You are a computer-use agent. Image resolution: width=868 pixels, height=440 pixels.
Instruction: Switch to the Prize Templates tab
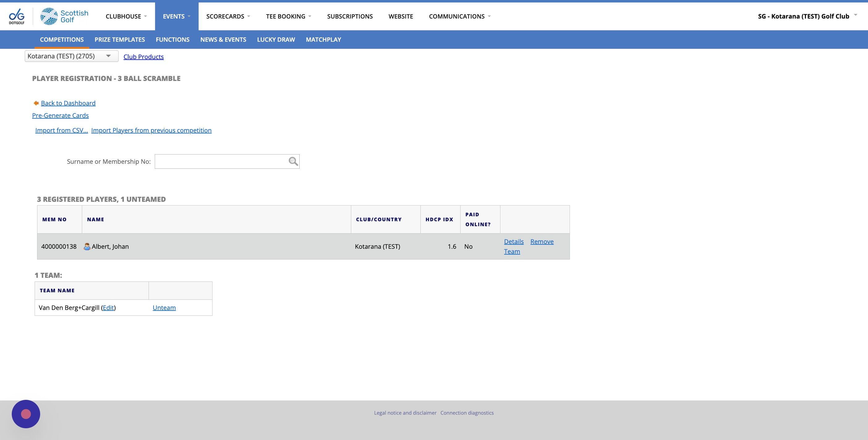(x=120, y=40)
